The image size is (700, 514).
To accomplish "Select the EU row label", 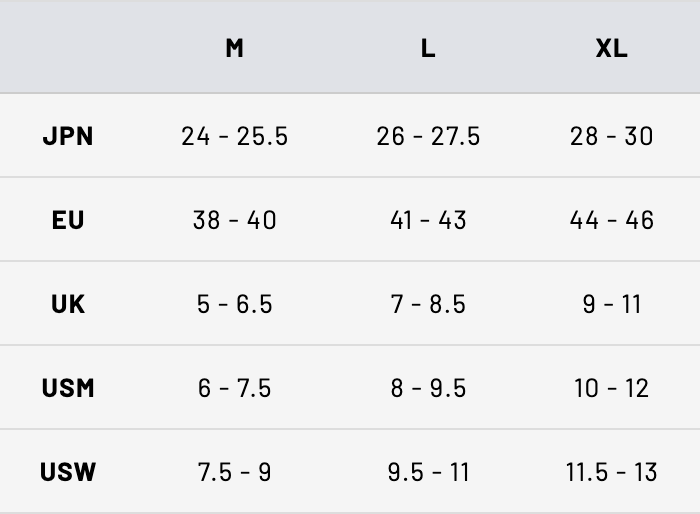I will coord(68,220).
